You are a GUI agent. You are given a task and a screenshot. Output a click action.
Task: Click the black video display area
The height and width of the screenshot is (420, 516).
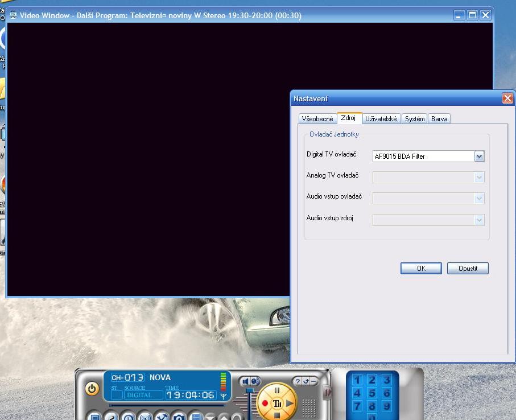pos(148,160)
